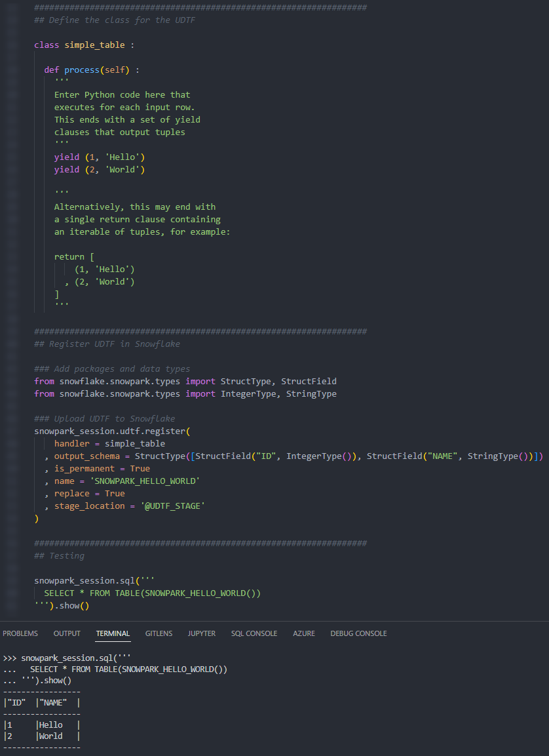Screen dimensions: 549x756
Task: Click the comment '### Add packages and data types'
Action: tap(112, 369)
